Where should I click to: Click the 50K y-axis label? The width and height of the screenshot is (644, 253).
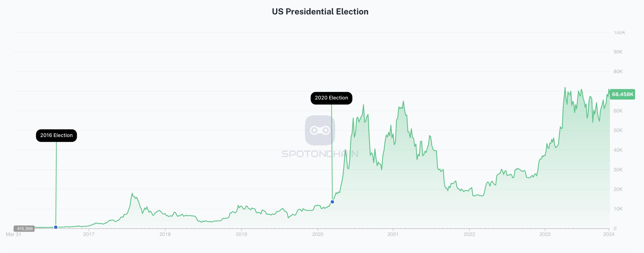pyautogui.click(x=618, y=130)
